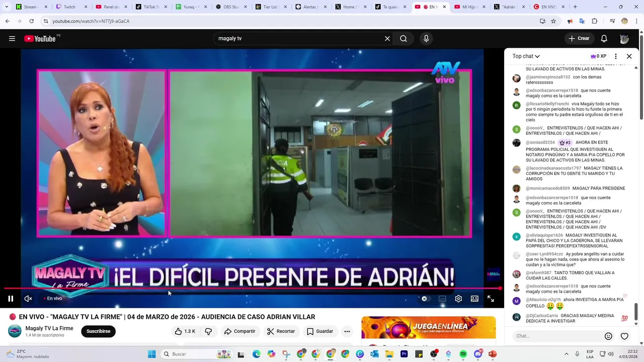This screenshot has height=362, width=644.
Task: Click the magaly tv search field
Action: coord(299,39)
